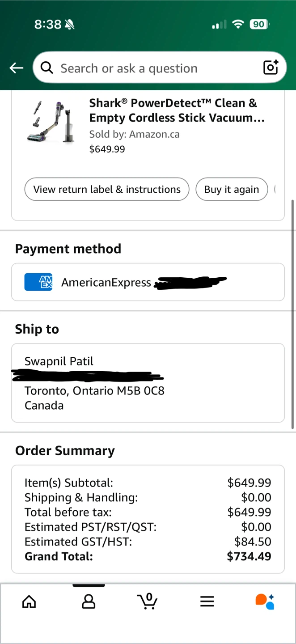Image resolution: width=296 pixels, height=644 pixels.
Task: Tap the Wi-Fi status icon
Action: point(238,24)
